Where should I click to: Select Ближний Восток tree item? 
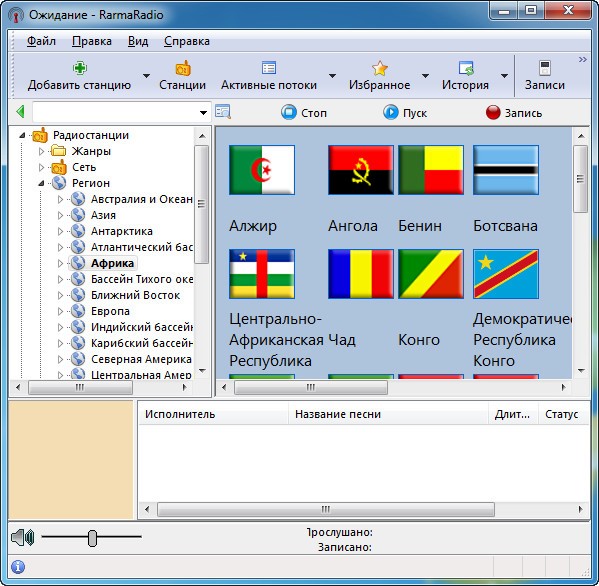click(135, 295)
